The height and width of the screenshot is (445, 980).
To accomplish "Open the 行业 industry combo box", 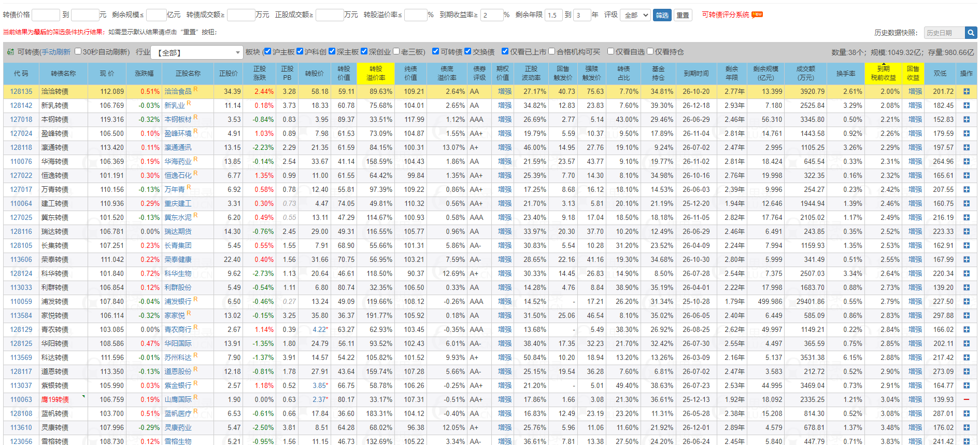I will [x=197, y=52].
